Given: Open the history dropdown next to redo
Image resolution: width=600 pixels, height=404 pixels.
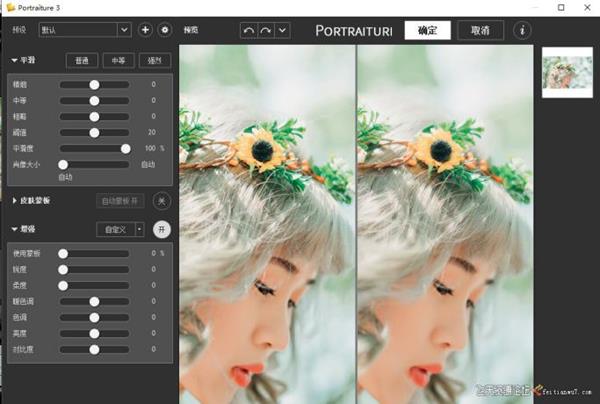Looking at the screenshot, I should [283, 30].
